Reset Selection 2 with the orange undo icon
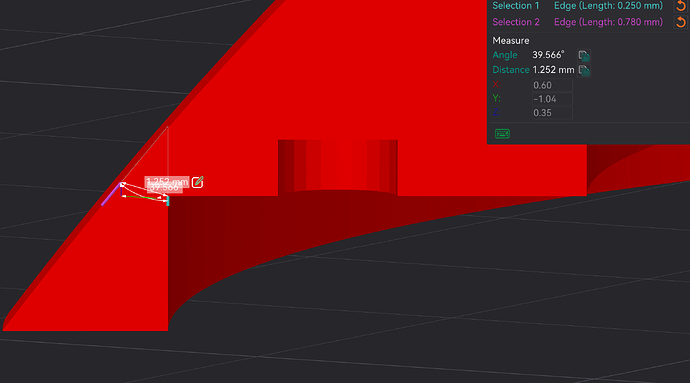 (x=680, y=22)
